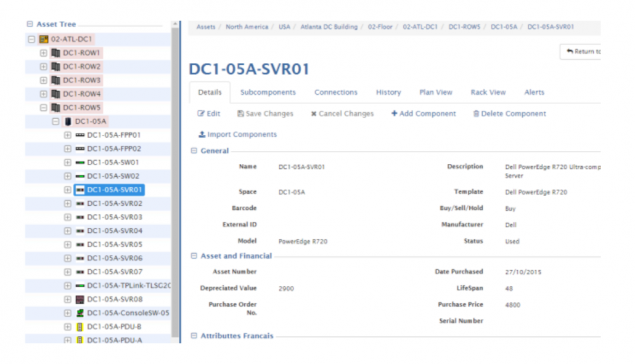
Task: Collapse the DC1-ROW5 tree node
Action: (x=43, y=108)
